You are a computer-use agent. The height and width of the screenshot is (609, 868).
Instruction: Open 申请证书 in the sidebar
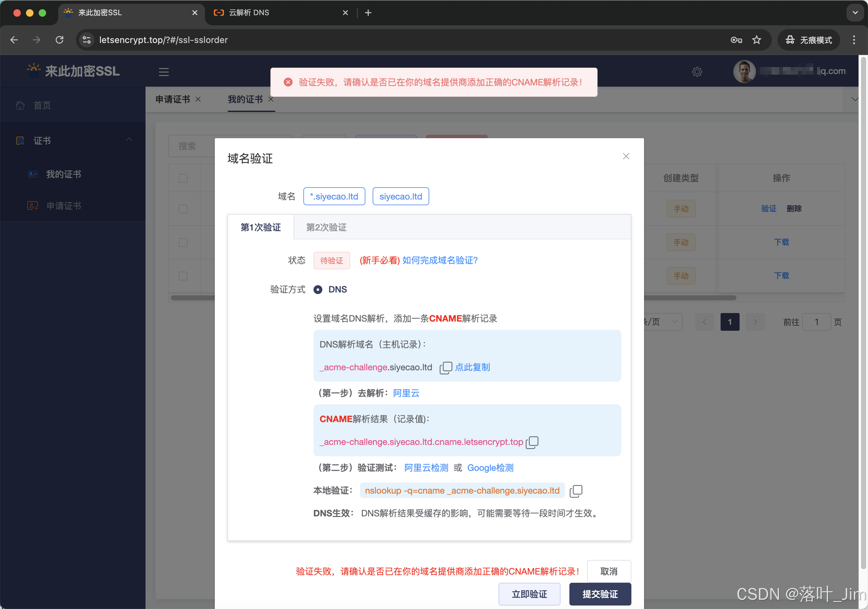click(72, 206)
